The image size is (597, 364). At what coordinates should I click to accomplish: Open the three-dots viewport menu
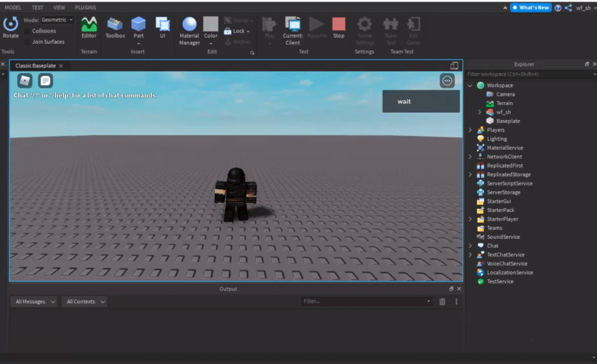(447, 81)
